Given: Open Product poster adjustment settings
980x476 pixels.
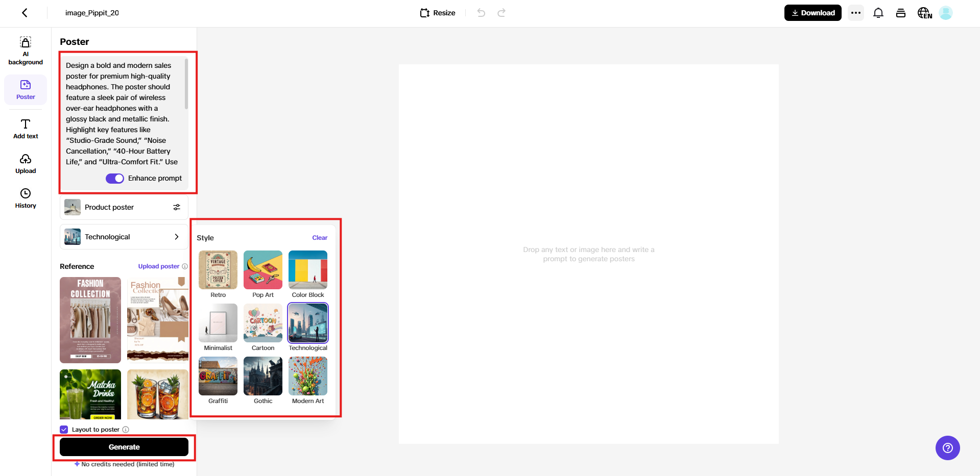Looking at the screenshot, I should (x=176, y=207).
